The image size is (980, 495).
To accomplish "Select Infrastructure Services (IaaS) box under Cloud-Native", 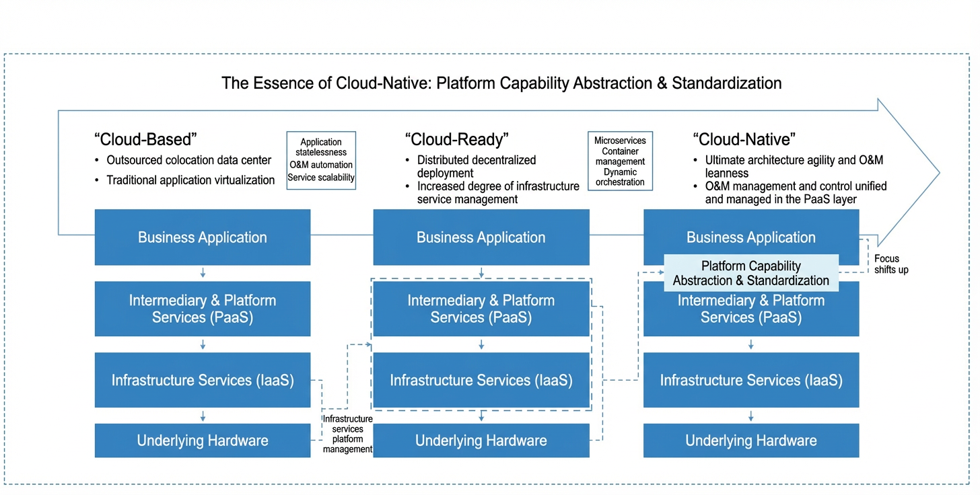I will pos(751,380).
